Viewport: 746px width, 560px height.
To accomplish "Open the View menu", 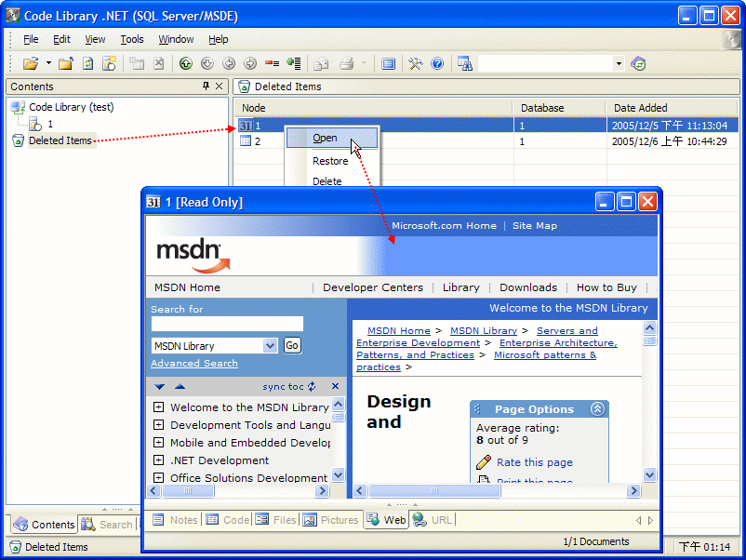I will tap(95, 39).
